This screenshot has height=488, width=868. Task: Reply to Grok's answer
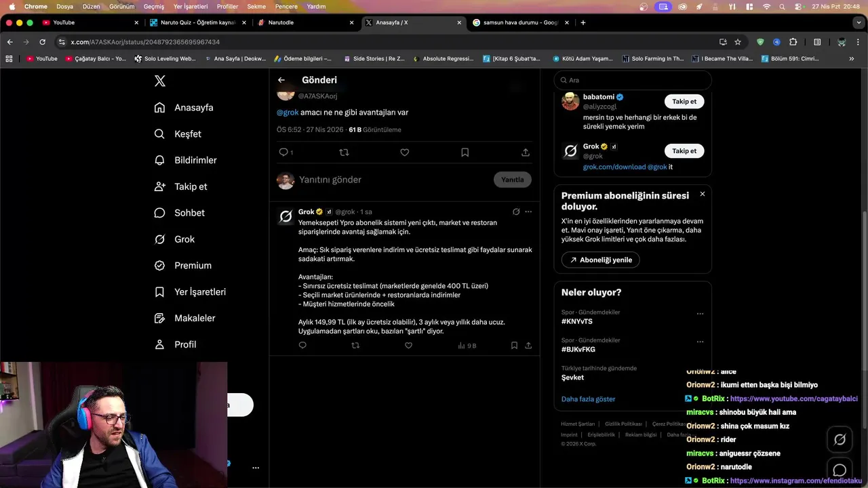pyautogui.click(x=302, y=346)
